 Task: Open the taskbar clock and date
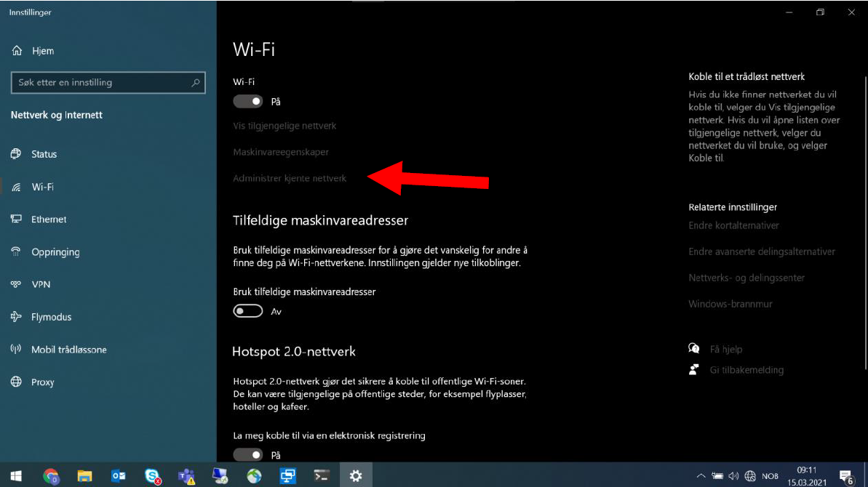807,476
